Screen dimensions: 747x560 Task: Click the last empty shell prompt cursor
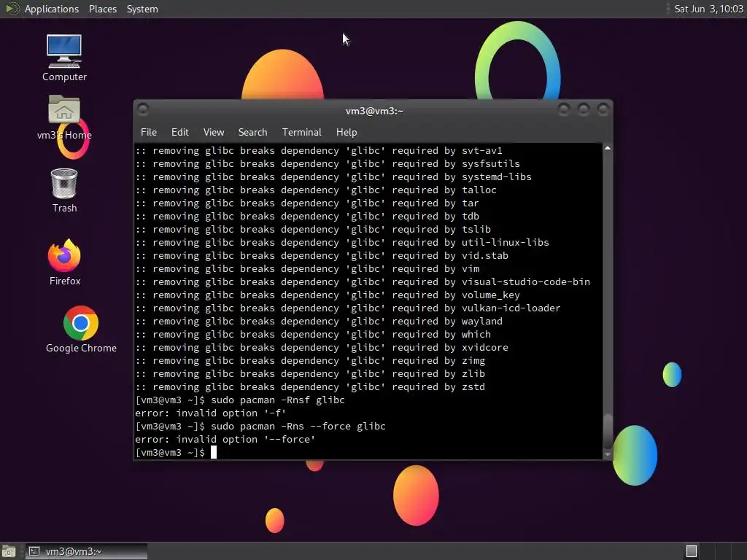click(214, 452)
